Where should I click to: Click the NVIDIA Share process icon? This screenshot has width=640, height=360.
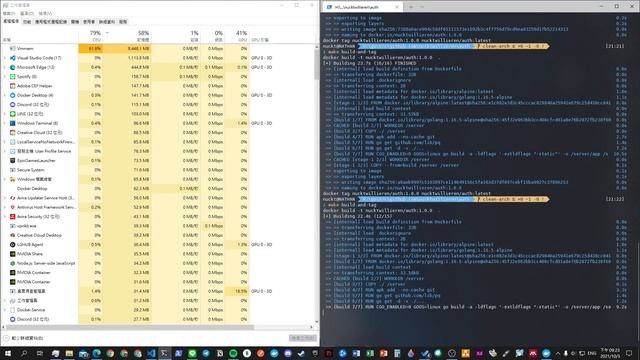(13, 254)
